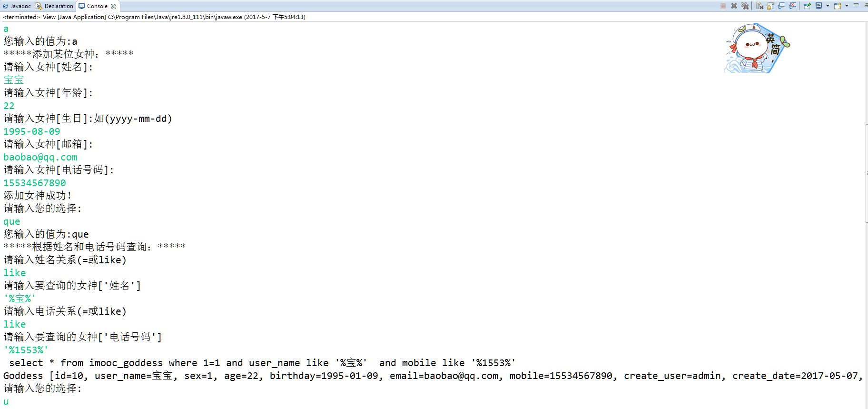868x409 pixels.
Task: Click the green input 'que'
Action: click(x=12, y=221)
